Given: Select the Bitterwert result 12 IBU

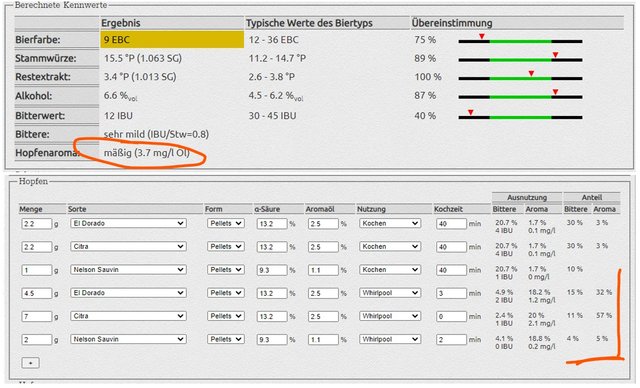Looking at the screenshot, I should [118, 116].
